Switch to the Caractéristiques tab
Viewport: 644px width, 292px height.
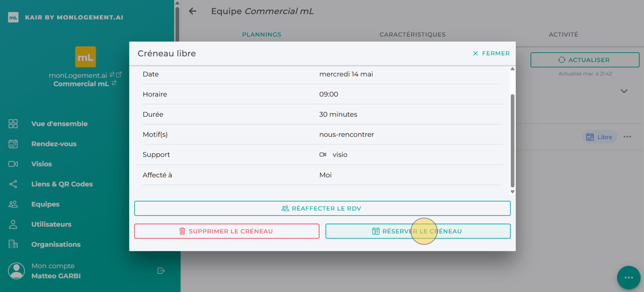(x=413, y=35)
